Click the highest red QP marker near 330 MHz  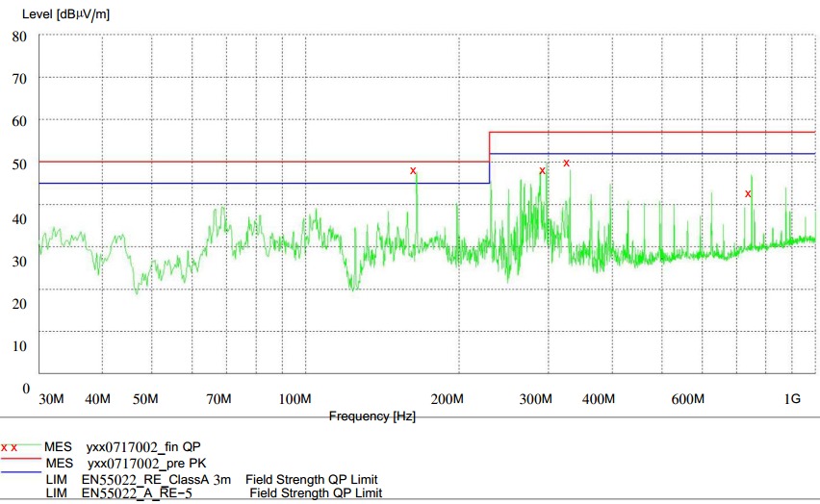pos(567,164)
